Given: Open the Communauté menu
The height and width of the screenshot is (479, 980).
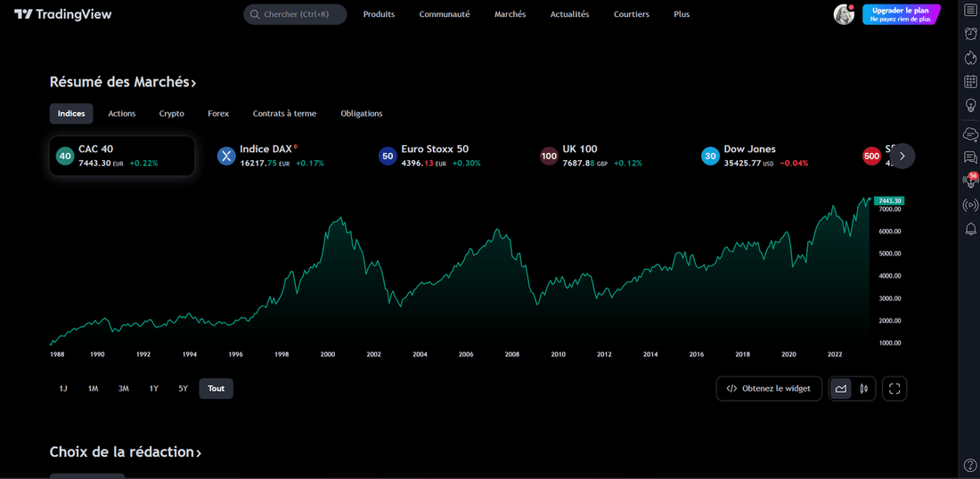Looking at the screenshot, I should coord(445,14).
